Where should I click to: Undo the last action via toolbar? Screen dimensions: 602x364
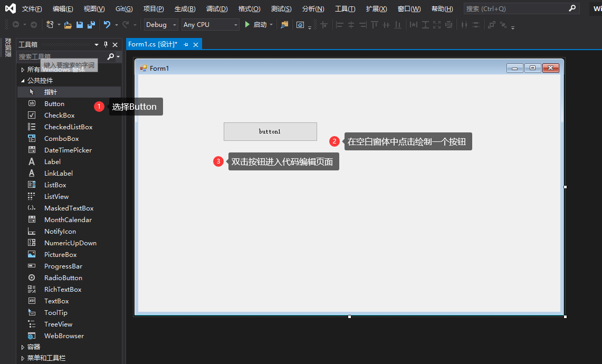[x=107, y=25]
